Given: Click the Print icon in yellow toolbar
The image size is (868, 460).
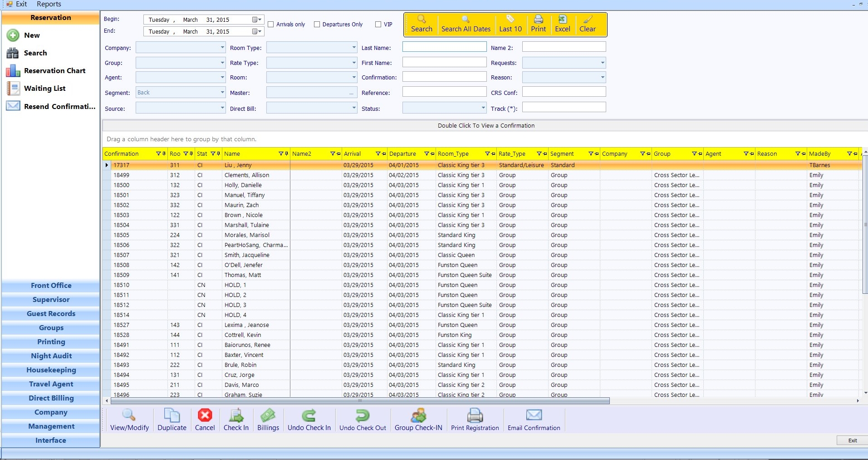Looking at the screenshot, I should click(x=538, y=20).
